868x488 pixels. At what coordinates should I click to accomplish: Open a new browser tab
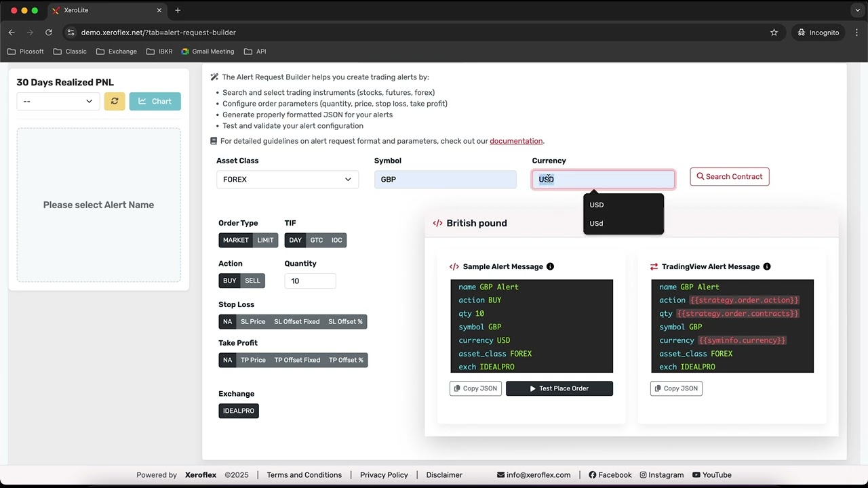coord(178,10)
